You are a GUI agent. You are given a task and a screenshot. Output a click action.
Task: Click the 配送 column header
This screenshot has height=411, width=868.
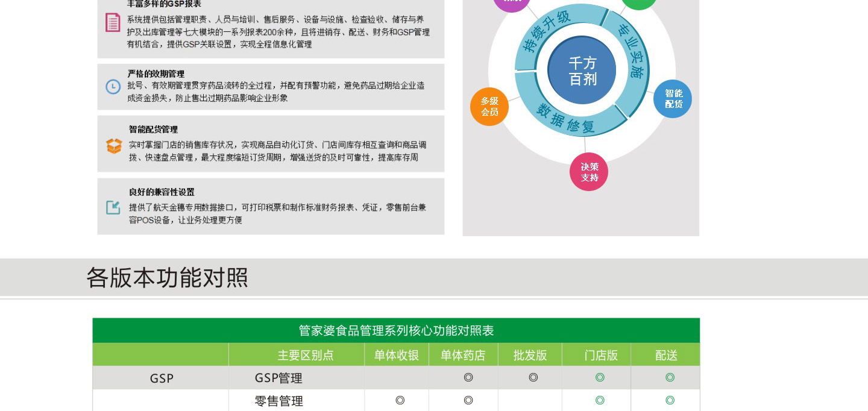(666, 356)
